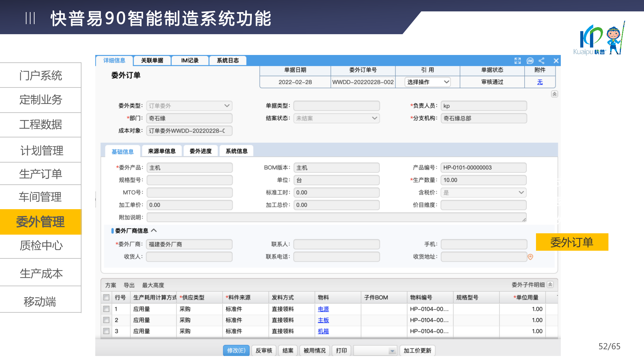Check the row 3 checkbox
The image size is (644, 362).
pos(106,331)
